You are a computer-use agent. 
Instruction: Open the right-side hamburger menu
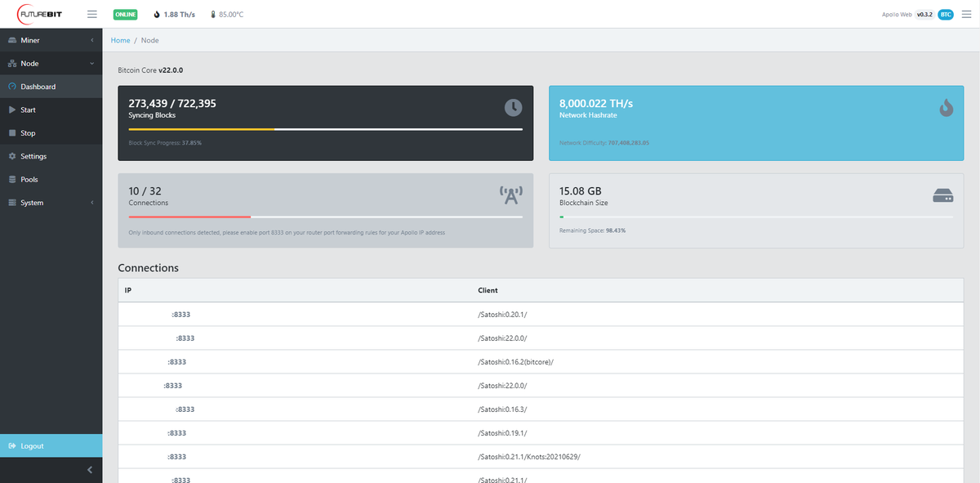[966, 15]
